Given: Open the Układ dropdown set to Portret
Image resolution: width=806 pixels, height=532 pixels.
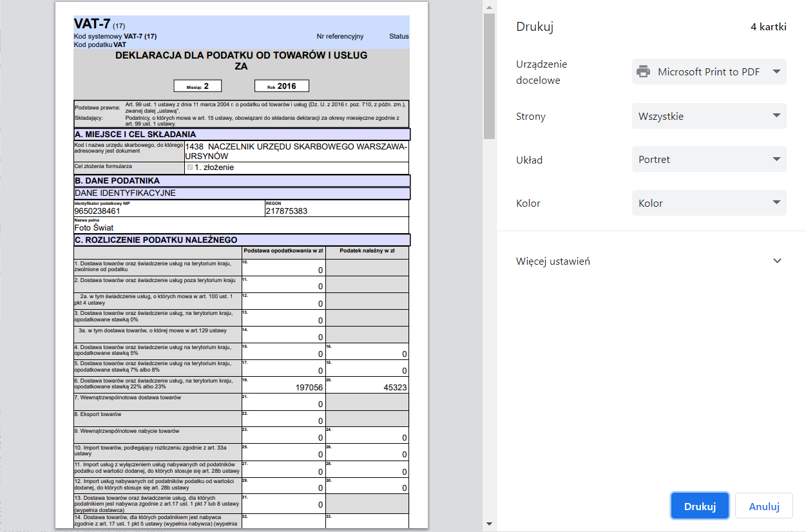Looking at the screenshot, I should click(x=709, y=159).
